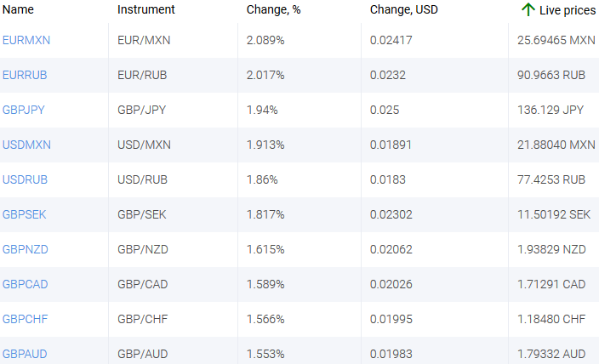Sort by the Name column header
Viewport: 599px width, 364px height.
18,9
